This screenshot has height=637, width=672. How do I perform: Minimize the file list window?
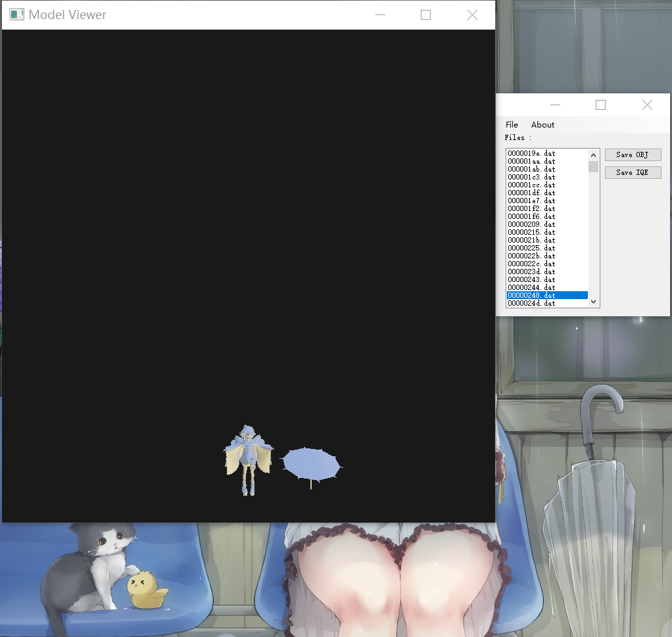[555, 105]
